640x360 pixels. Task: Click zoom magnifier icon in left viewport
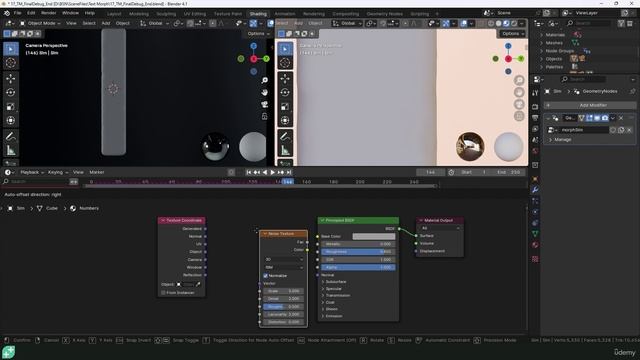pyautogui.click(x=264, y=80)
